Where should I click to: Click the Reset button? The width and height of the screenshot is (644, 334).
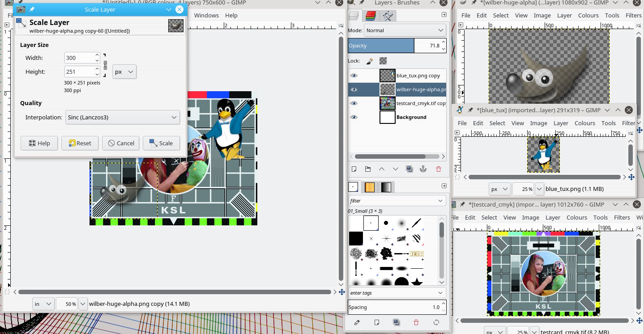(x=80, y=143)
